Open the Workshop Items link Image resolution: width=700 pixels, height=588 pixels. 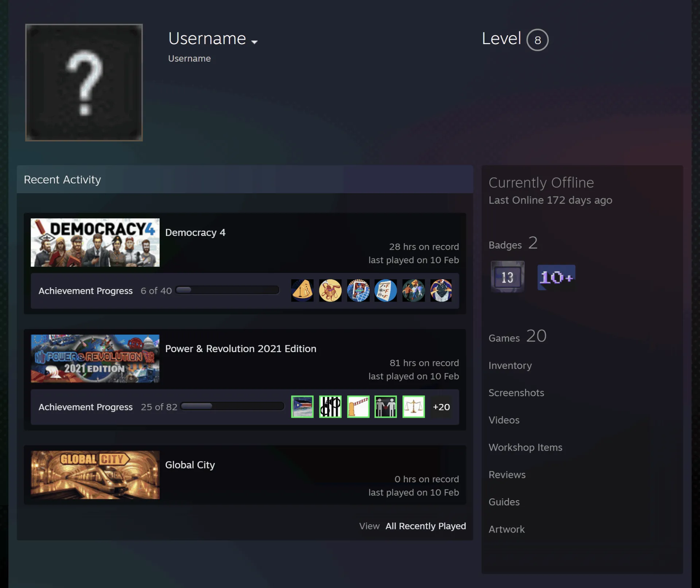coord(525,447)
